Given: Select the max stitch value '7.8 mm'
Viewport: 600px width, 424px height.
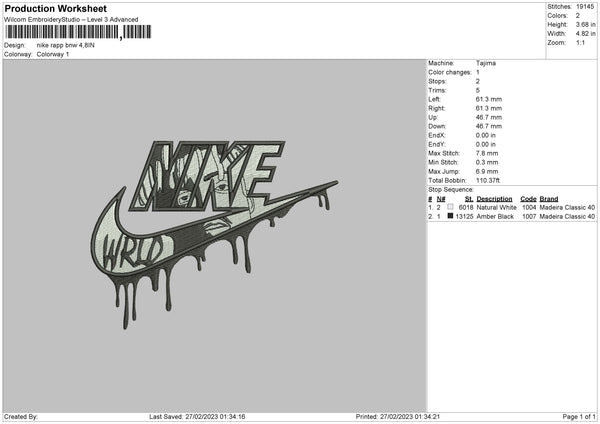Looking at the screenshot, I should click(487, 153).
